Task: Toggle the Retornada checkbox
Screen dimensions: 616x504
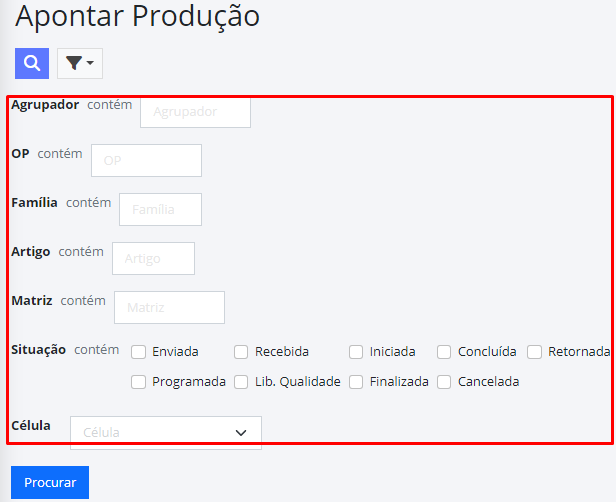Action: [x=534, y=352]
